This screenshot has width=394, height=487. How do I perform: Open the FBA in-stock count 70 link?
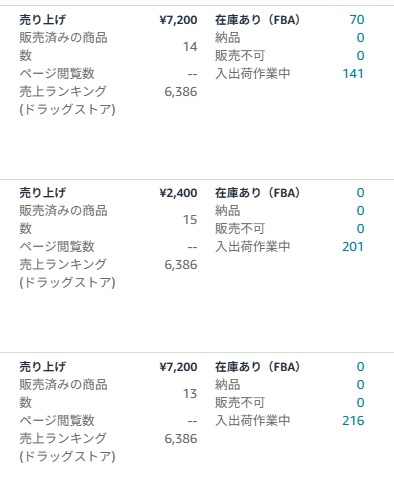tap(357, 20)
